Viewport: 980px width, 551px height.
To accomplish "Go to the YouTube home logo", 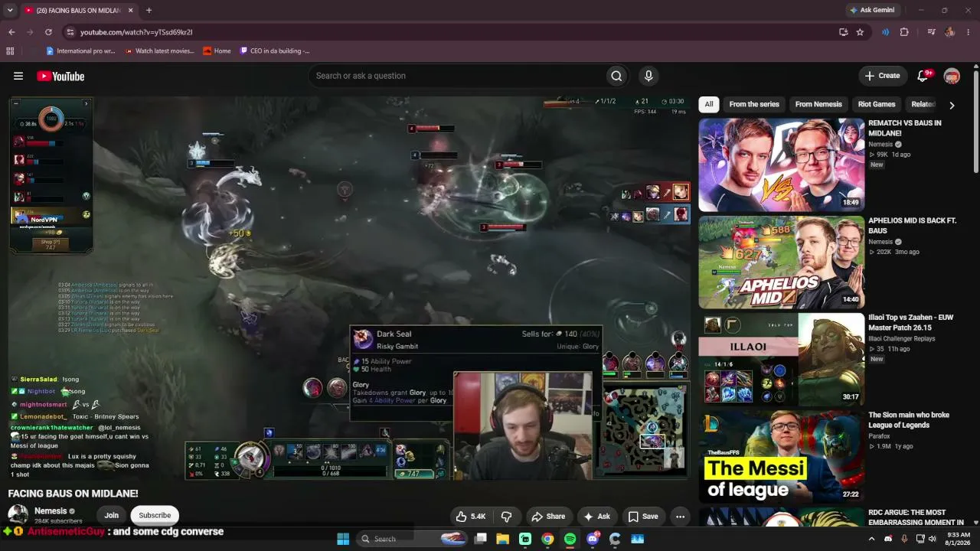I will pyautogui.click(x=60, y=76).
